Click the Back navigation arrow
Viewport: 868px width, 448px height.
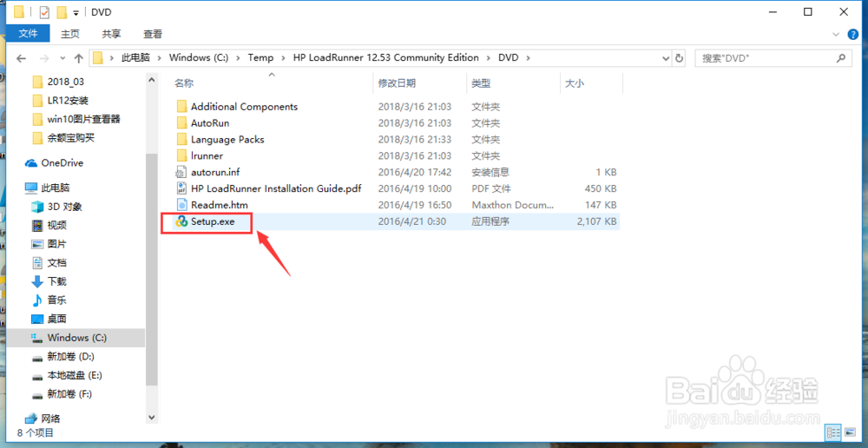[x=21, y=57]
